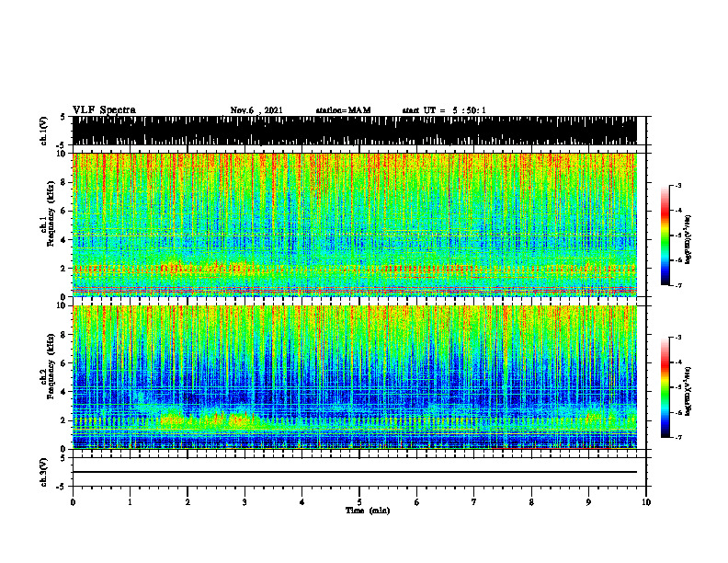728x563 pixels.
Task: Click the ch.1 PSD color scale bar
Action: [665, 236]
